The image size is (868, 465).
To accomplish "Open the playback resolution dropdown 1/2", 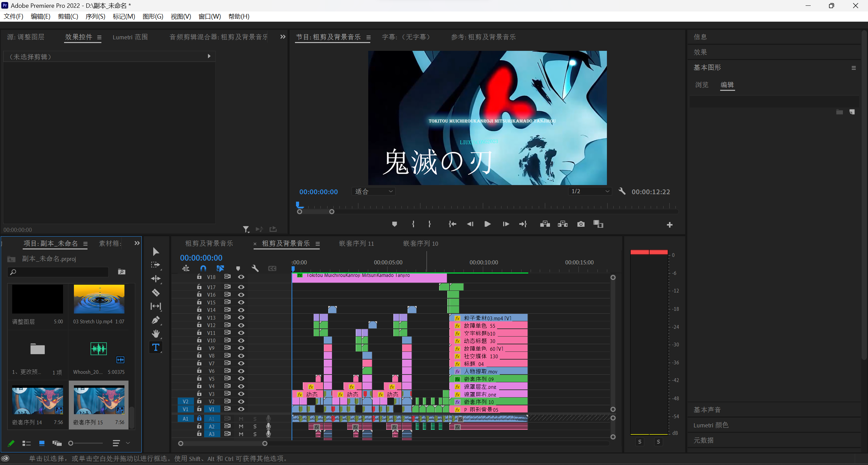I will 590,191.
